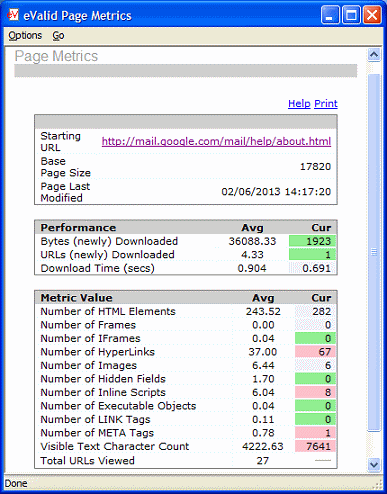The width and height of the screenshot is (387, 494).
Task: Click the Done status bar text
Action: pos(16,483)
